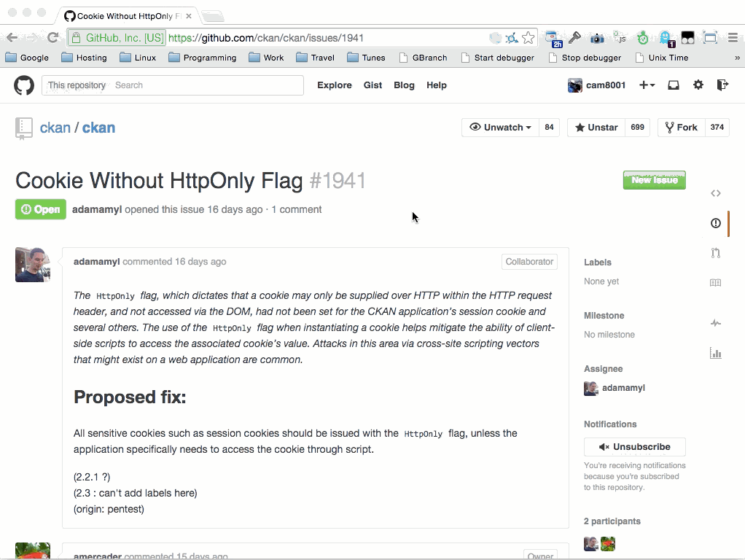Open the ckan organization link
The image size is (745, 560).
(x=55, y=128)
